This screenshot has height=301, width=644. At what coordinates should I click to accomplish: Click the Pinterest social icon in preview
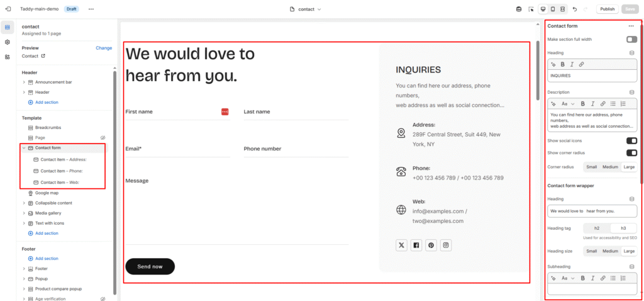click(x=431, y=246)
